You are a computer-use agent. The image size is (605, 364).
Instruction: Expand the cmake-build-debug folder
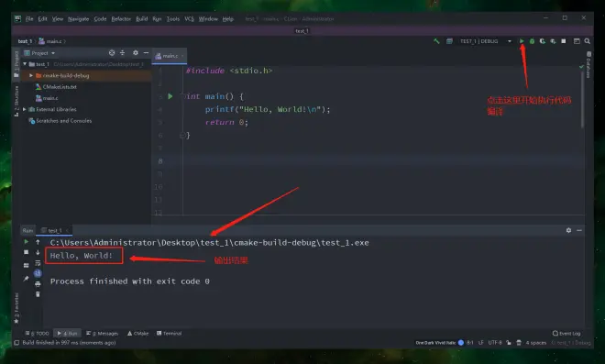coord(31,76)
